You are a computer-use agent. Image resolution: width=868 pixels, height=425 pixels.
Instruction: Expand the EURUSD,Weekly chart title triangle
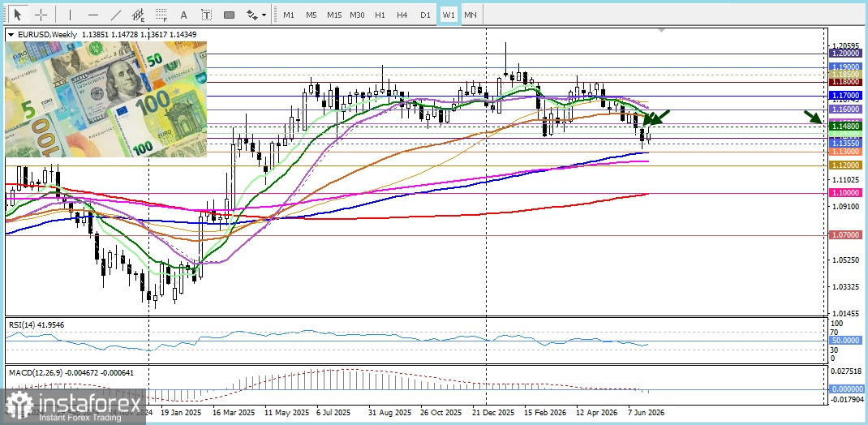[11, 35]
